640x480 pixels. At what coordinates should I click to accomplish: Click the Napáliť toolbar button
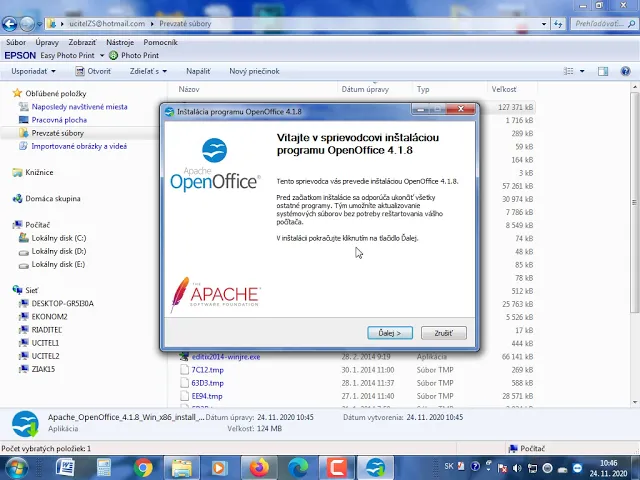tap(198, 71)
